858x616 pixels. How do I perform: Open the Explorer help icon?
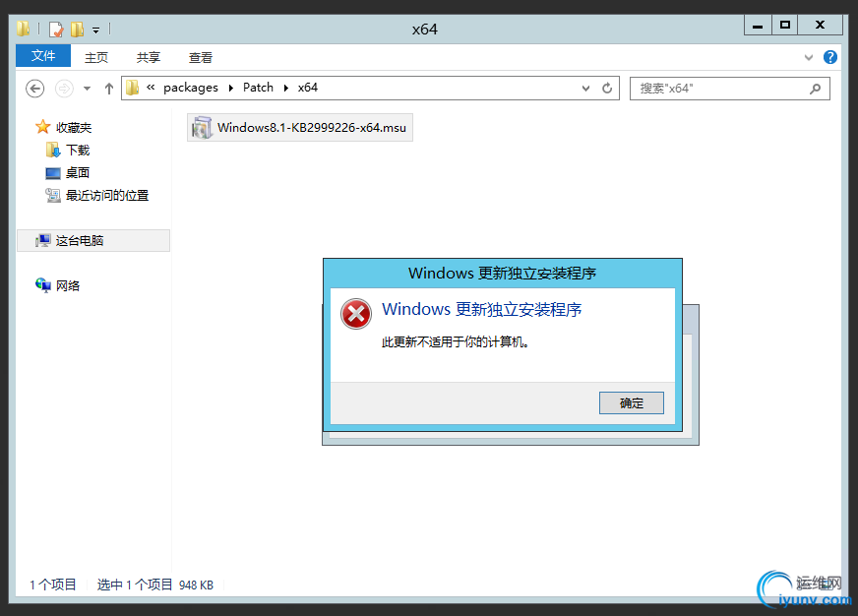830,57
